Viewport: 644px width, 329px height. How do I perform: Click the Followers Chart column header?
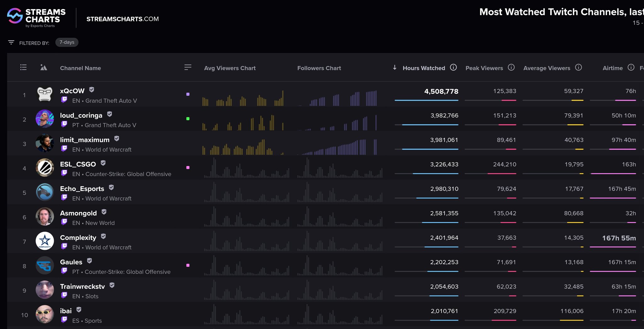[x=319, y=68]
